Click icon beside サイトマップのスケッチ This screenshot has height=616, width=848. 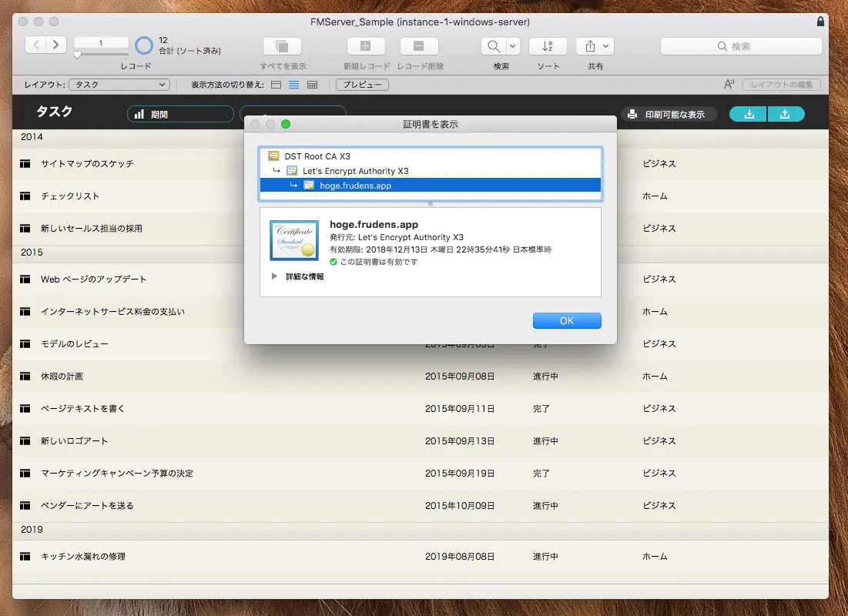(x=25, y=164)
